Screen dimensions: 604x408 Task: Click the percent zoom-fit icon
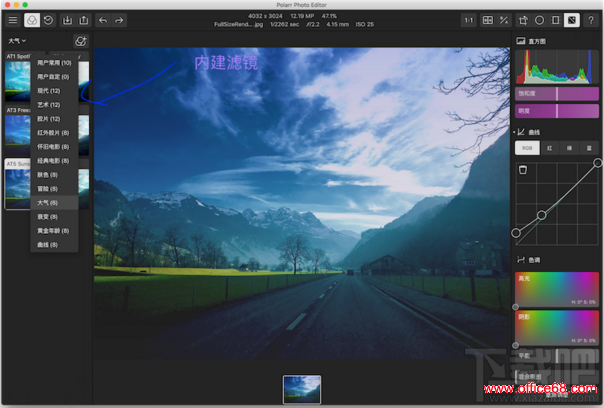(x=504, y=20)
